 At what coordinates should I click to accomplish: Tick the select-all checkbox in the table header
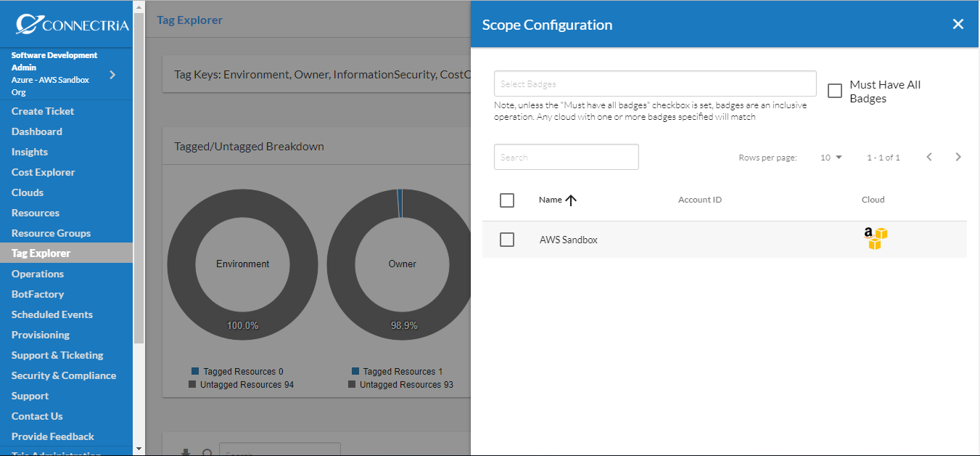[507, 200]
